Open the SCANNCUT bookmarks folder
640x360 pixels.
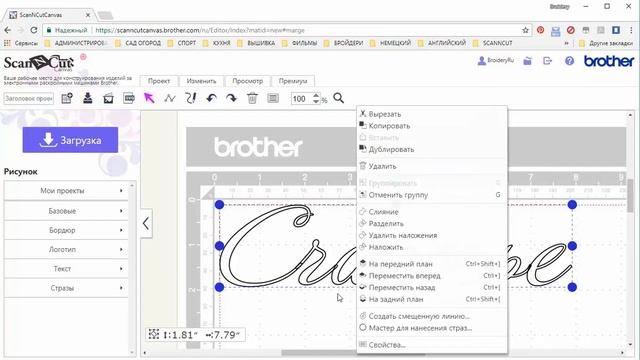(492, 43)
